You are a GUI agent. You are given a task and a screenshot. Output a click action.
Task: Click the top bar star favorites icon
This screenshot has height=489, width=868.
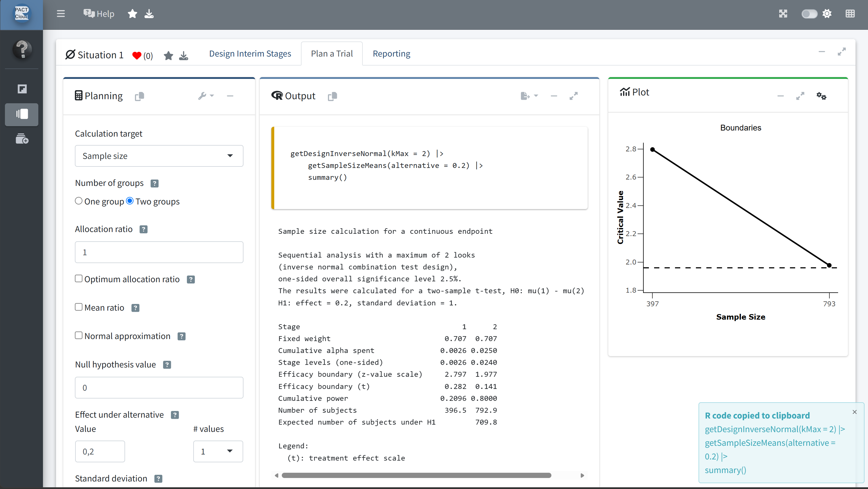coord(132,14)
